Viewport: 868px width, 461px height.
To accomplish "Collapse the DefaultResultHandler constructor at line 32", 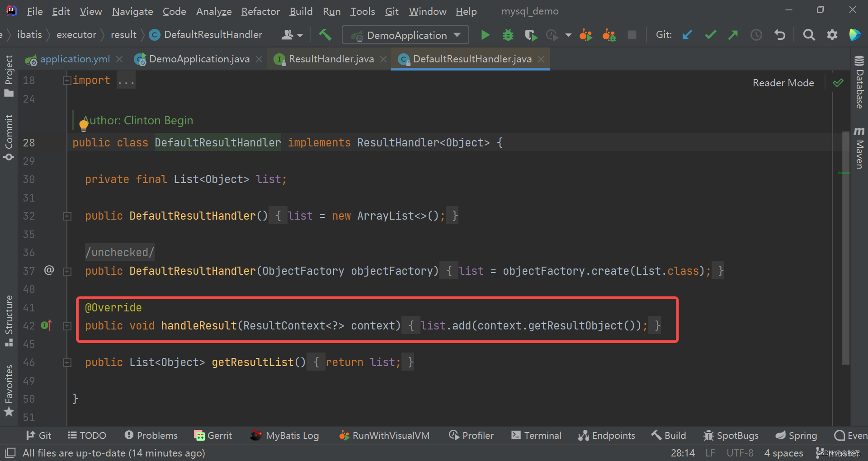I will point(66,216).
